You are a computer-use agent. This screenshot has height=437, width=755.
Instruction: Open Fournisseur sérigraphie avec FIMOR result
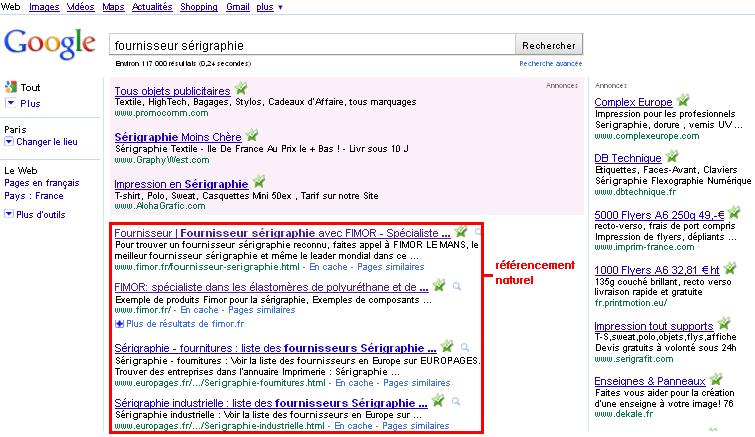coord(282,233)
